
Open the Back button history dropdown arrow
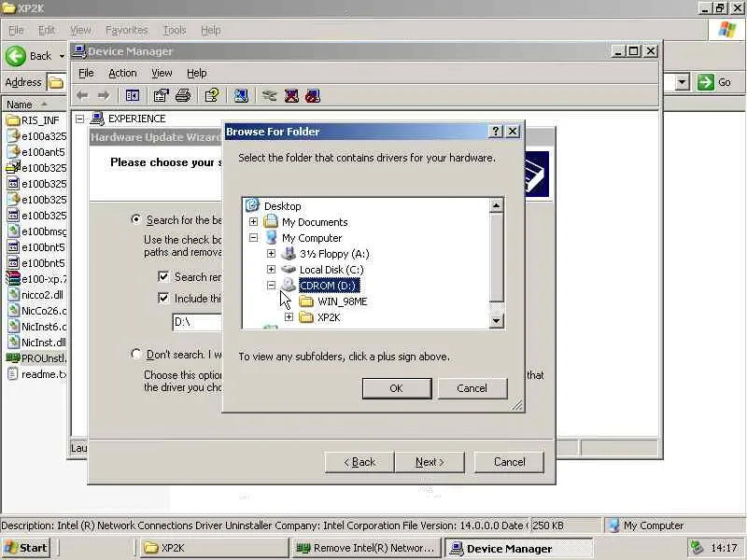tap(62, 56)
